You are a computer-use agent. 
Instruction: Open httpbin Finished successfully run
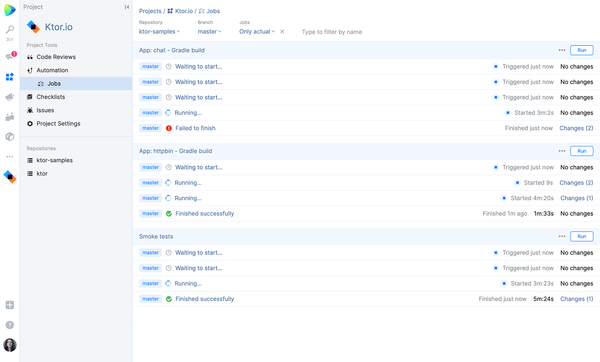pos(205,214)
